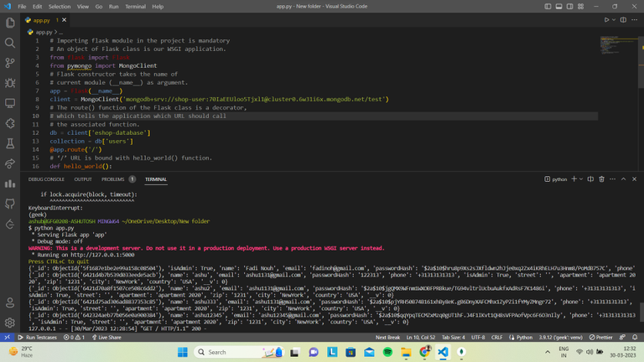This screenshot has height=362, width=644.
Task: Maximize terminal panel with up chevron
Action: click(621, 179)
